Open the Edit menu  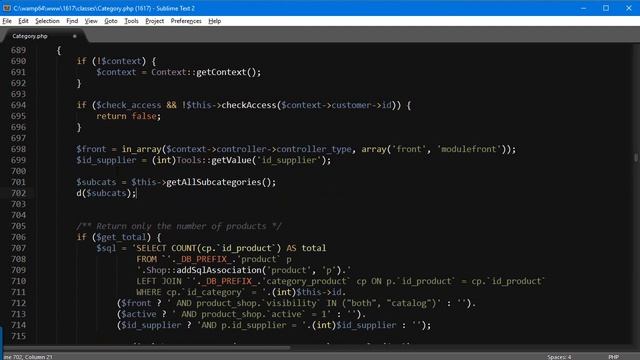tap(23, 21)
